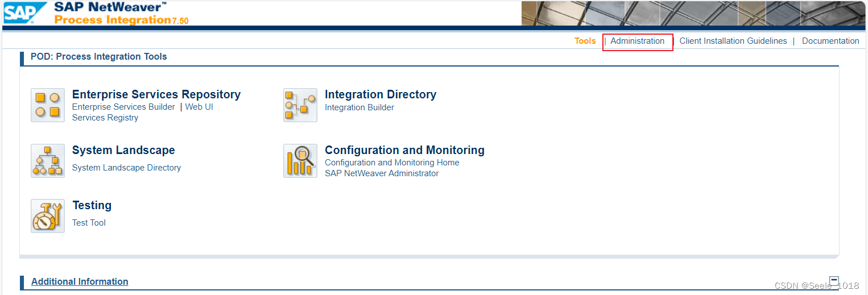The height and width of the screenshot is (295, 868).
Task: Click the SAP logo
Action: [x=26, y=13]
